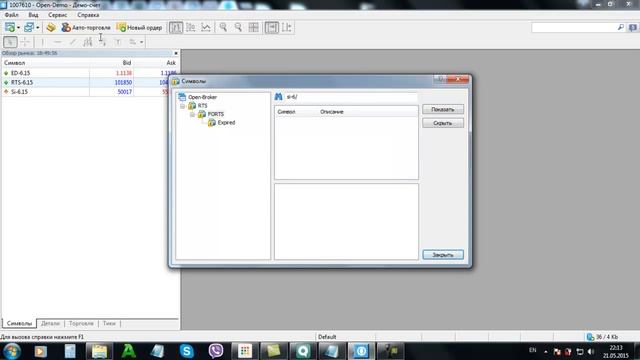
Task: Close the Market Watch panel
Action: point(176,53)
